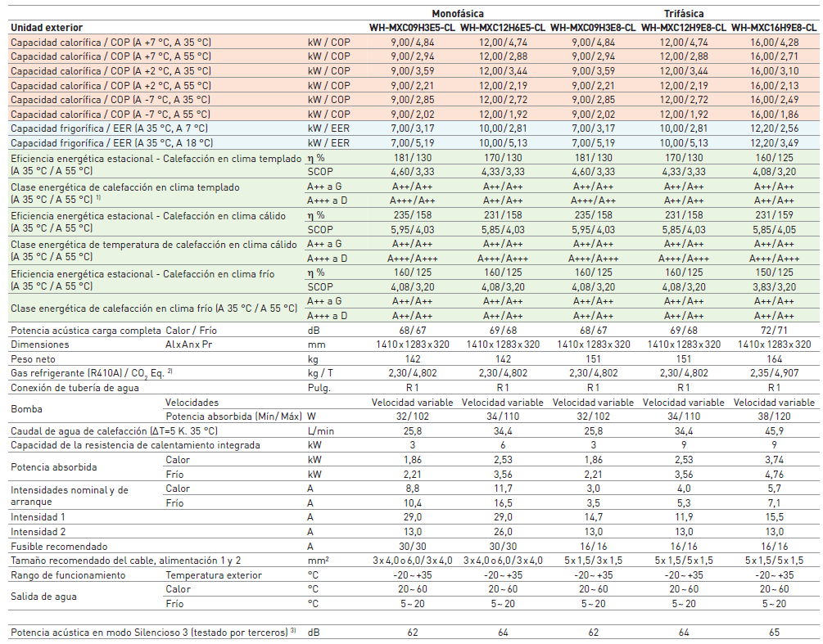Image resolution: width=823 pixels, height=644 pixels.
Task: Click the Bomba row label
Action: point(26,409)
